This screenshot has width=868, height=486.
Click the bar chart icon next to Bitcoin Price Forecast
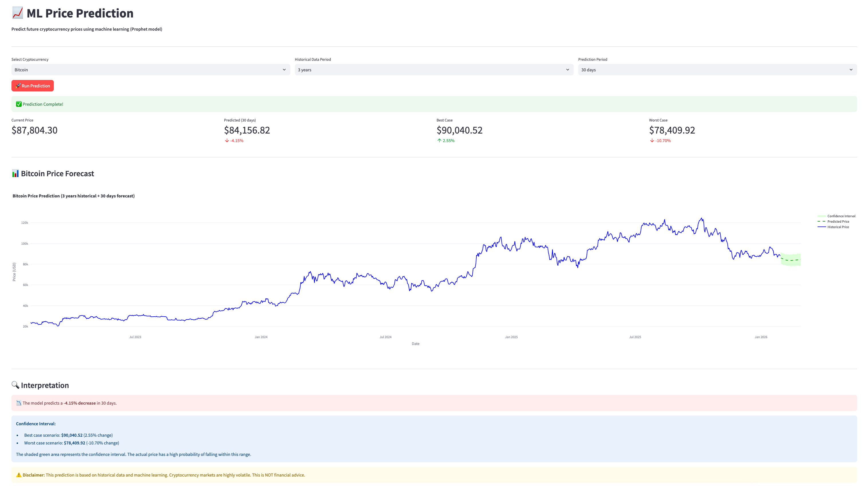click(15, 174)
